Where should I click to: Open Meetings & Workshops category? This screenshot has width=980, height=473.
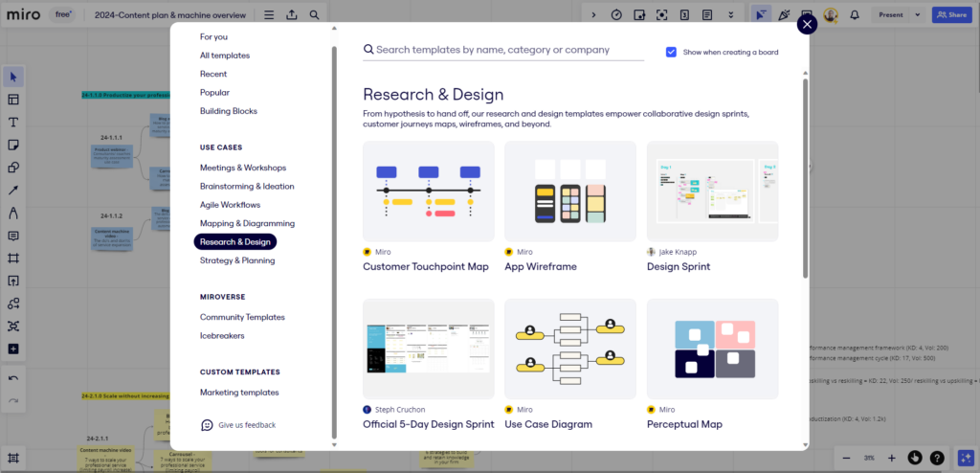point(242,168)
